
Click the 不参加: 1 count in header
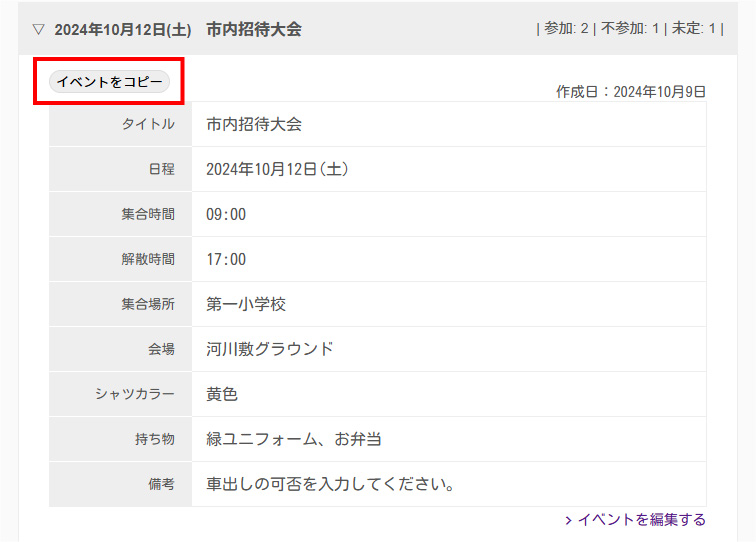pyautogui.click(x=629, y=29)
